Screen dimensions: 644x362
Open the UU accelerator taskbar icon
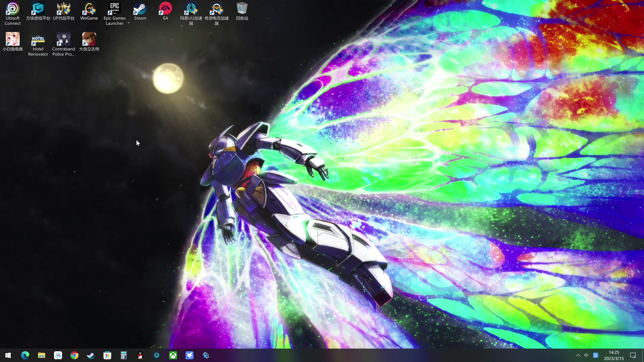tap(157, 355)
